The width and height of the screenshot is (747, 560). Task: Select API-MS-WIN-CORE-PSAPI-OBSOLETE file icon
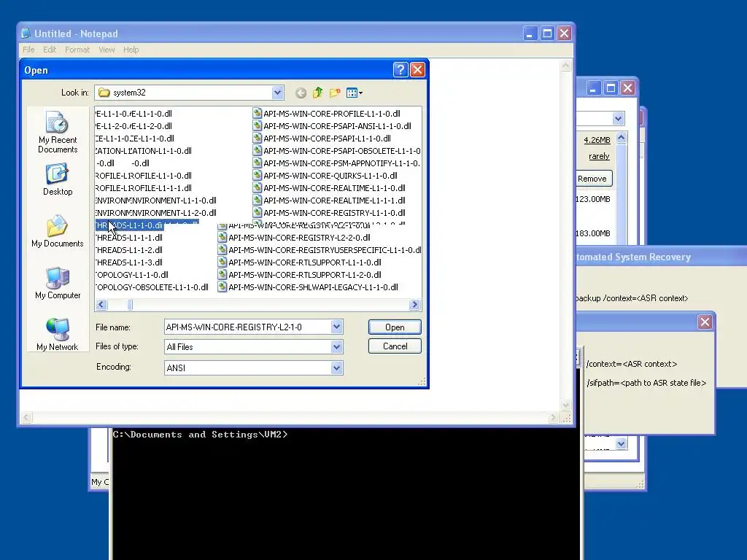pos(258,150)
